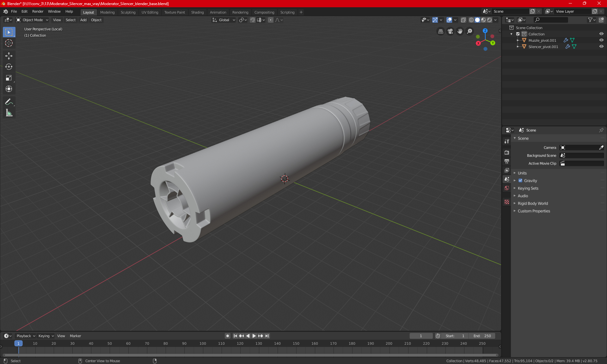Screen dimensions: 607x364
Task: Select the Annotate tool
Action: click(x=9, y=102)
